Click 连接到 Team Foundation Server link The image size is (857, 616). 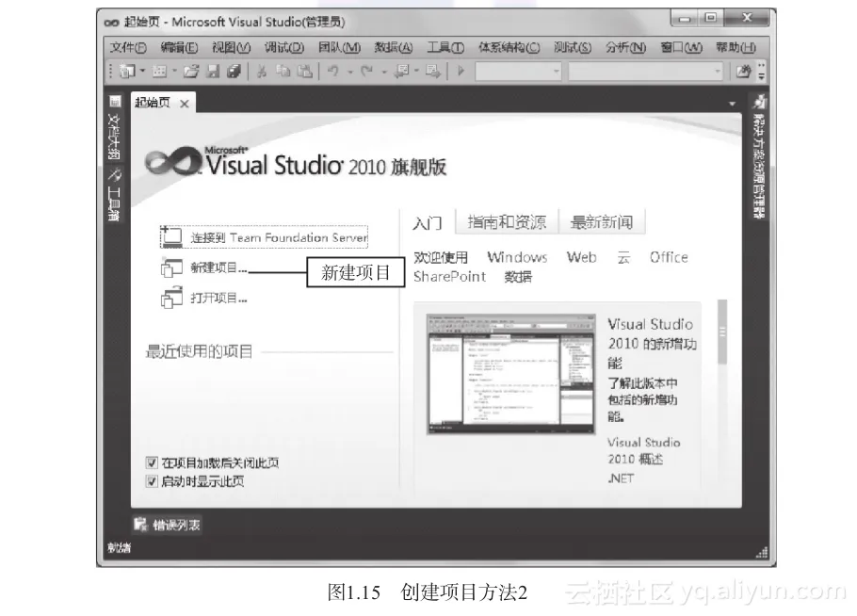(264, 237)
